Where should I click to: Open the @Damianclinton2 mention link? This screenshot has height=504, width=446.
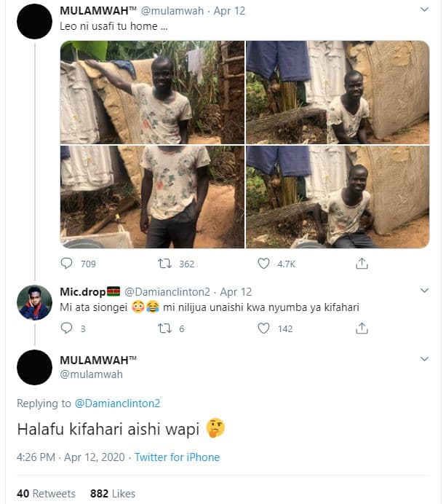[x=116, y=403]
